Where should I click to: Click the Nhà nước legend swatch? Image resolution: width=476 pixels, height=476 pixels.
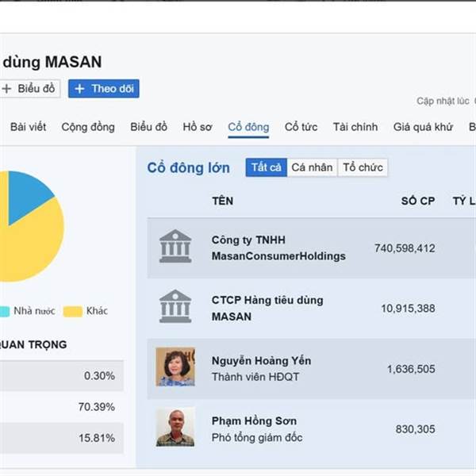(x=4, y=312)
